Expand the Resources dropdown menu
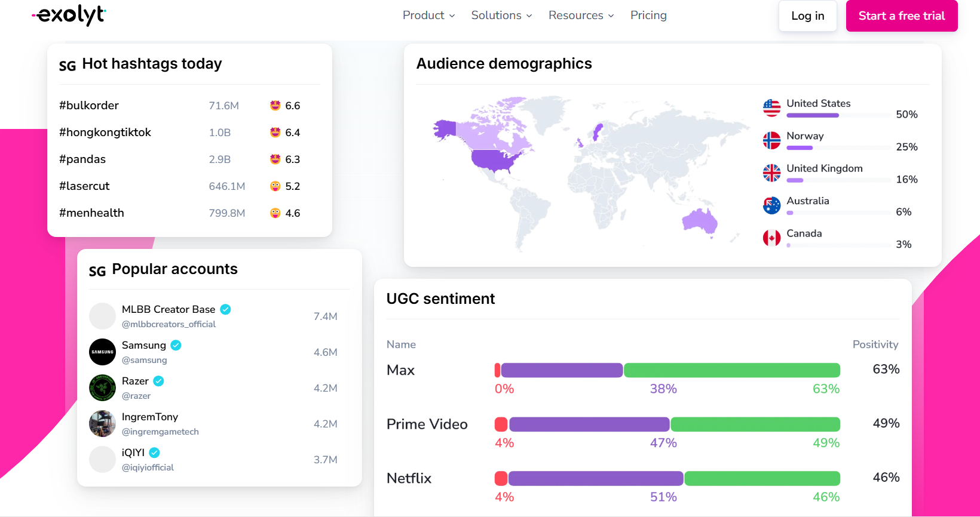980x517 pixels. (581, 16)
